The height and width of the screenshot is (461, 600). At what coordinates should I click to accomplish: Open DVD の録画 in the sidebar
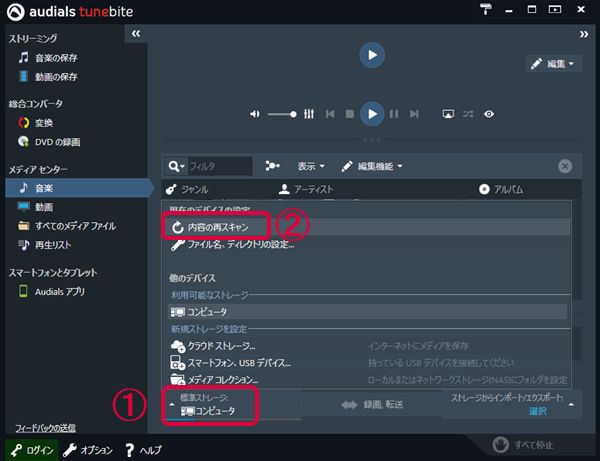point(49,142)
